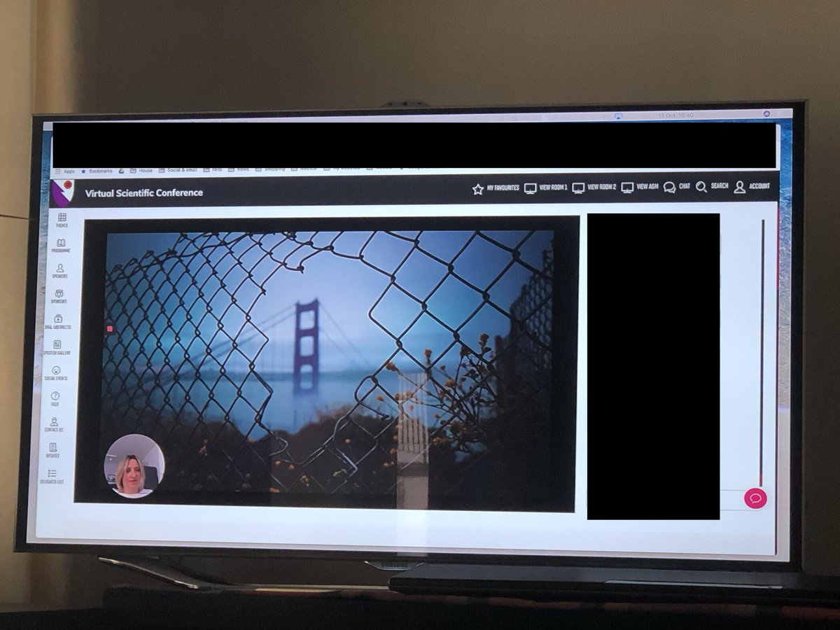Image resolution: width=840 pixels, height=630 pixels.
Task: Open Contact Us in sidebar
Action: 54,425
